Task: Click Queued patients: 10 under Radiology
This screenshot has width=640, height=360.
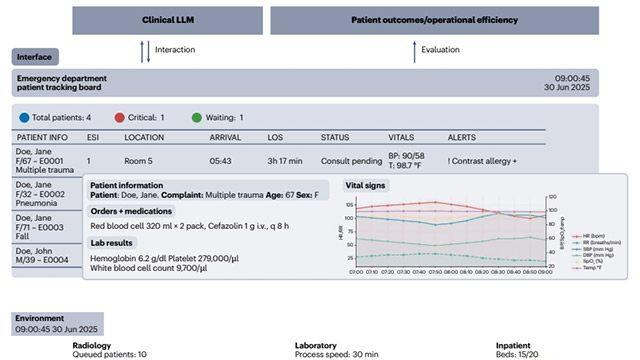Action: click(x=109, y=355)
